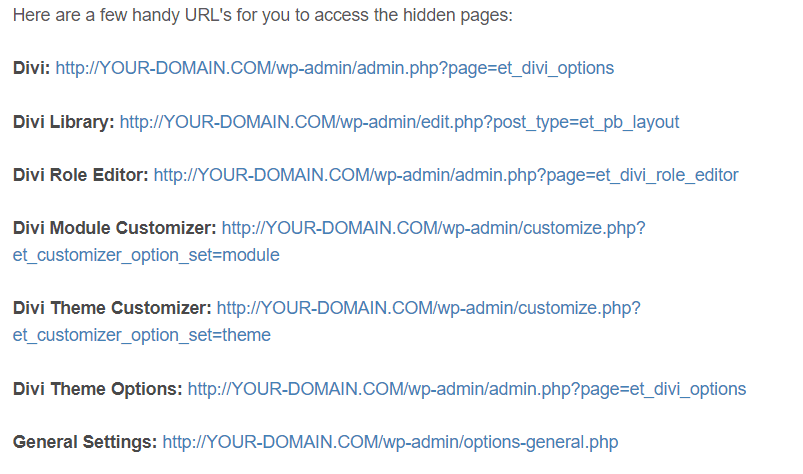803x474 pixels.
Task: Follow the Divi Role Editor URL
Action: pyautogui.click(x=446, y=175)
